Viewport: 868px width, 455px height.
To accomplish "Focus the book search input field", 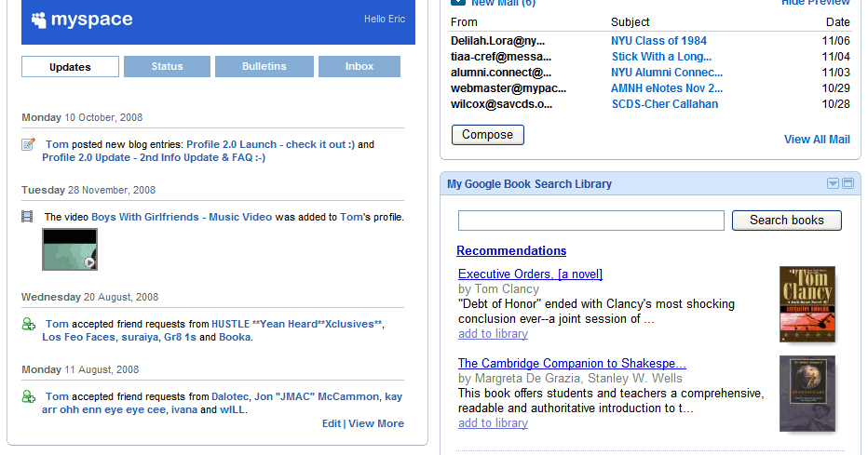I will [x=590, y=220].
